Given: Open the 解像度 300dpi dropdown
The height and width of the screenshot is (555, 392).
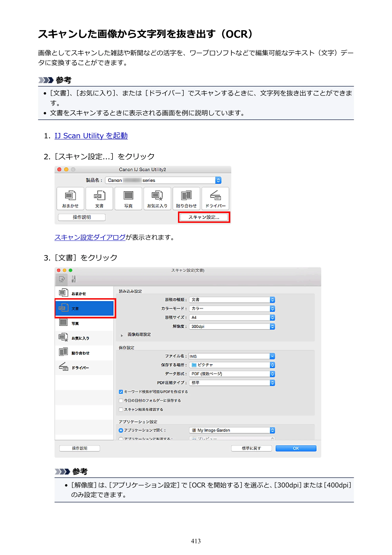Looking at the screenshot, I should pyautogui.click(x=232, y=326).
